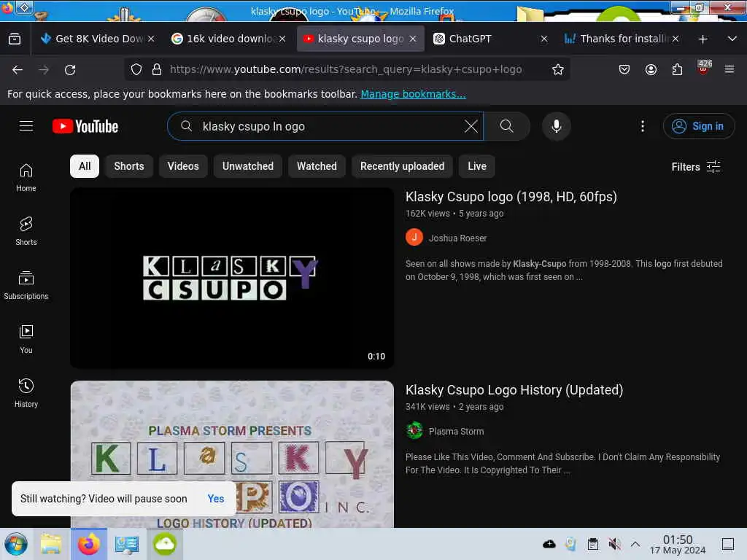The image size is (747, 560).
Task: Clear the YouTube search box text
Action: (471, 126)
